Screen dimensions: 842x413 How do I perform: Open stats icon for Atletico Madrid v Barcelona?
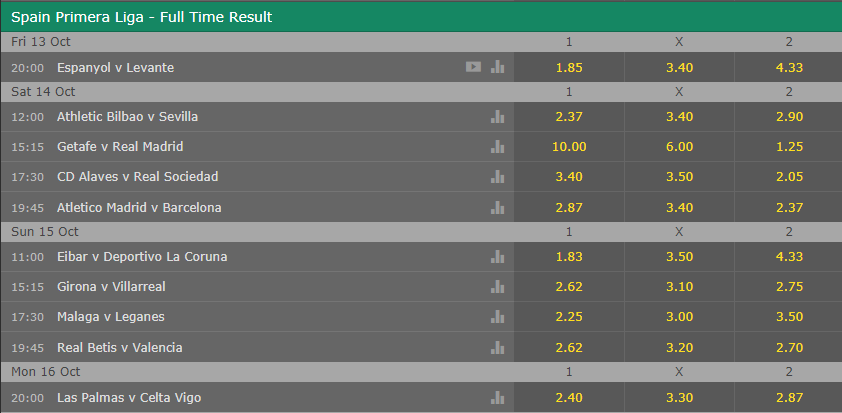(497, 207)
